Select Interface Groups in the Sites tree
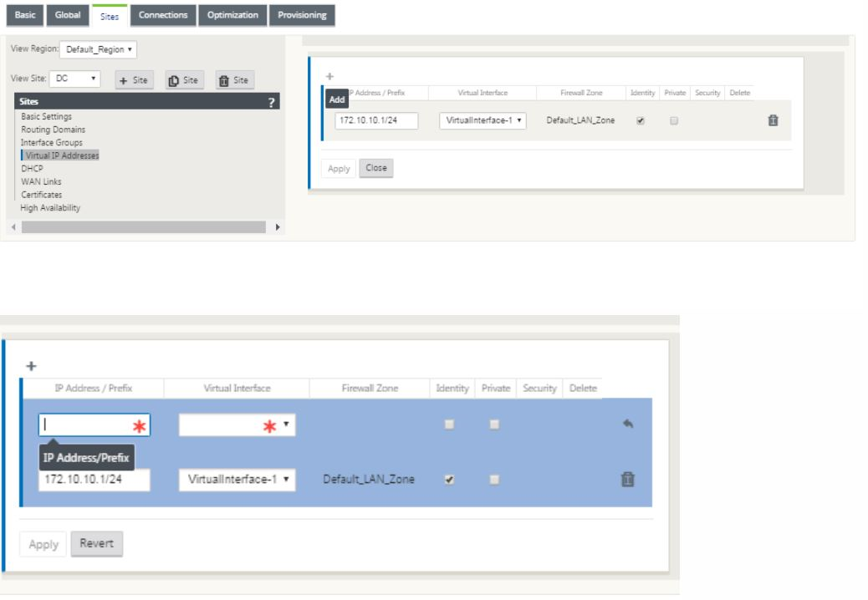Viewport: 868px width, 600px height. click(x=52, y=142)
